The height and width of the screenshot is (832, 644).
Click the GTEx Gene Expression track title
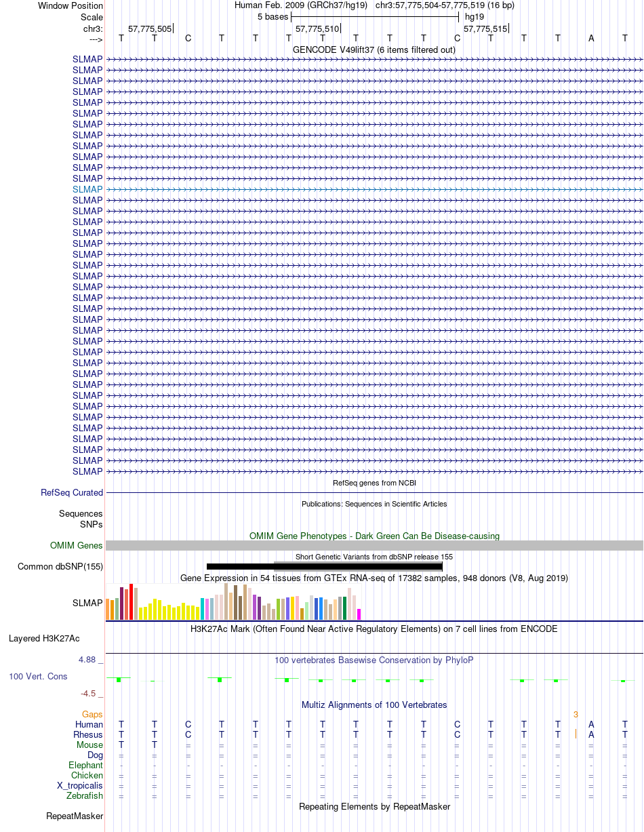coord(374,578)
